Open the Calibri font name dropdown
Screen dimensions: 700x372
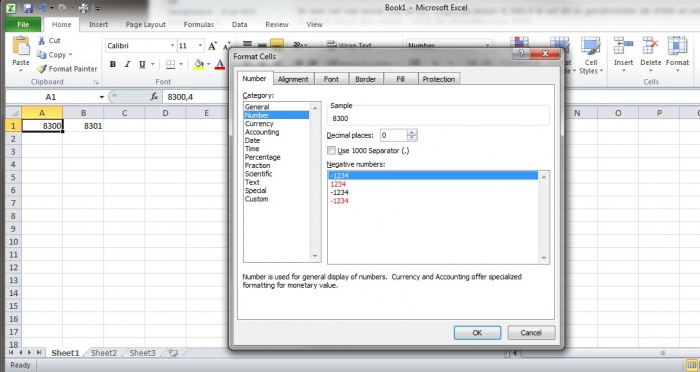pos(172,46)
